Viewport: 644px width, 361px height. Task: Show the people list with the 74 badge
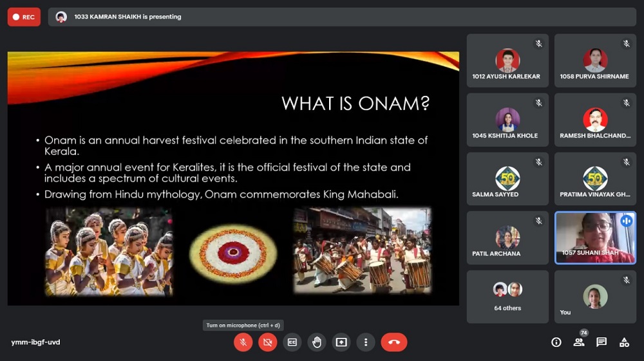(x=579, y=342)
